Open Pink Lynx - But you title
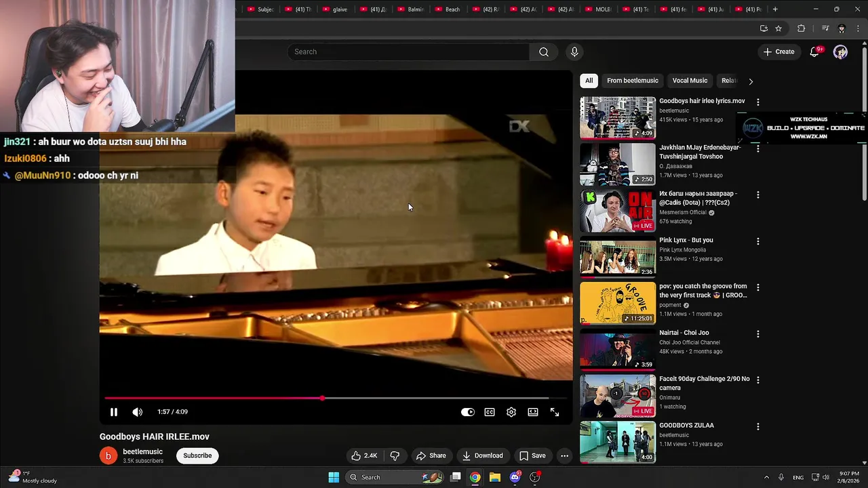The height and width of the screenshot is (488, 868). coord(686,240)
